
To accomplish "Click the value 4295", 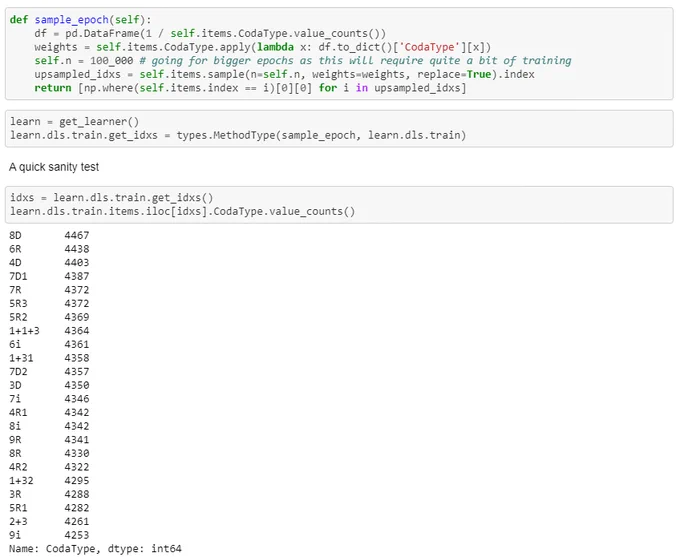I will pos(77,481).
